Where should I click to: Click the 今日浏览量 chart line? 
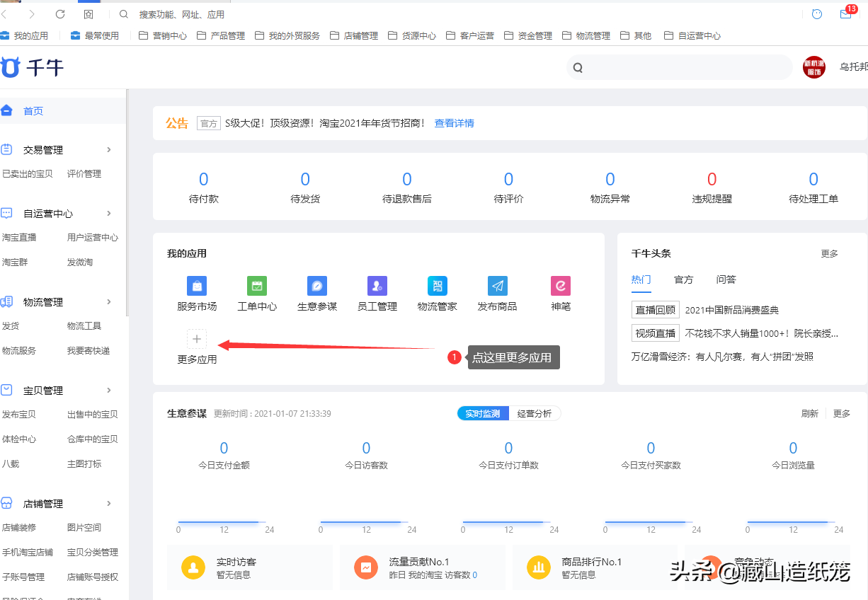pyautogui.click(x=793, y=522)
